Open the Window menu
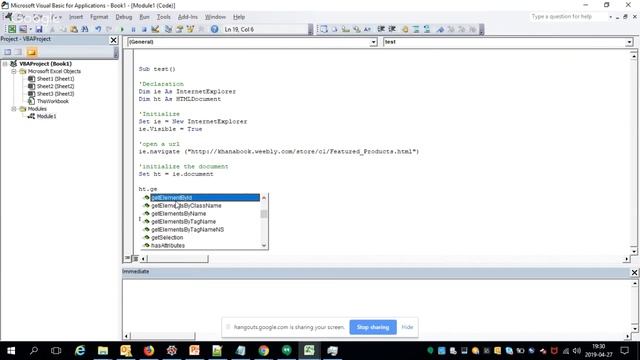Screen dimensions: 640x360 click(x=215, y=17)
